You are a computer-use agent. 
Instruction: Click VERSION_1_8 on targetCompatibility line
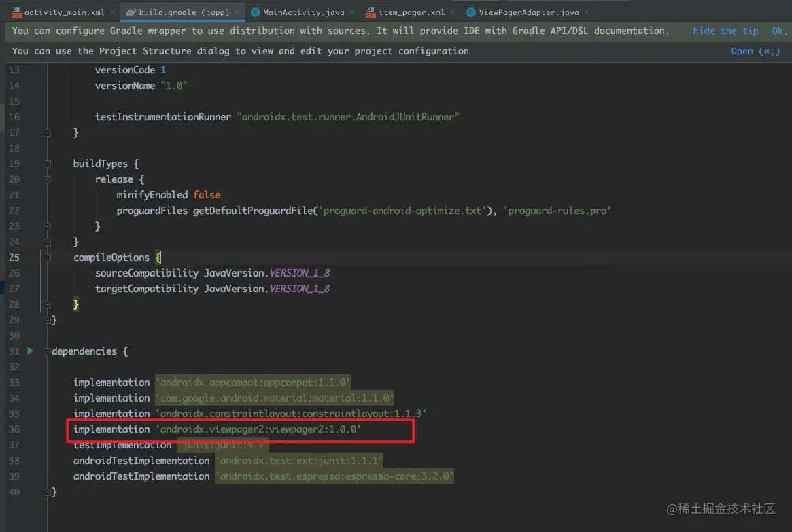coord(300,289)
